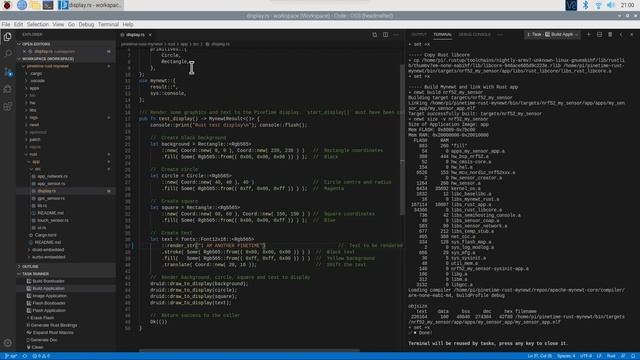
Task: Open the Search view in activity bar
Action: (x=7, y=54)
